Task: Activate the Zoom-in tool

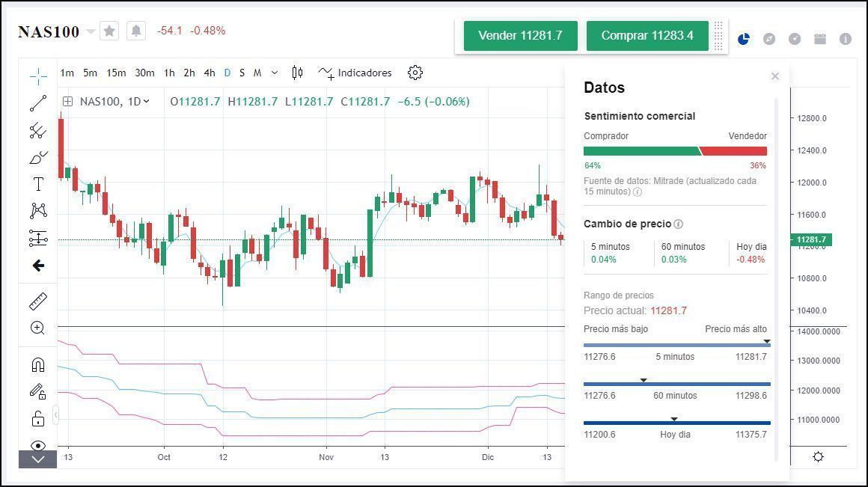Action: point(37,328)
